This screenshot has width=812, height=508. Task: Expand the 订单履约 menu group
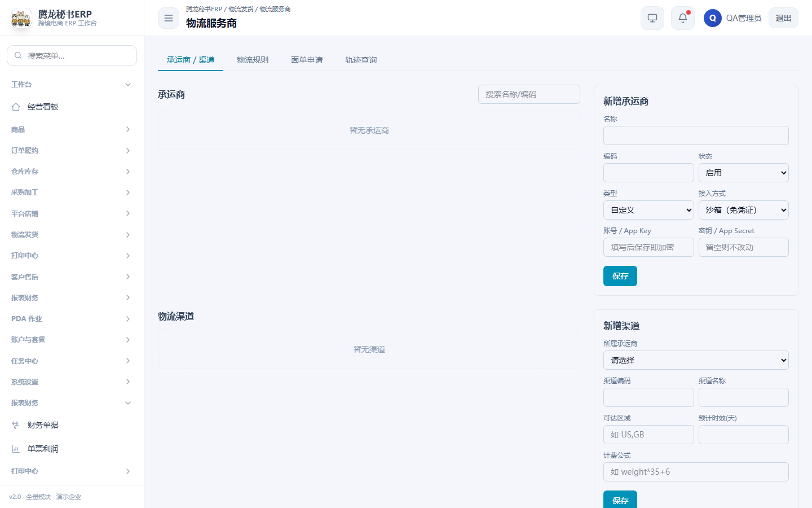pyautogui.click(x=72, y=151)
